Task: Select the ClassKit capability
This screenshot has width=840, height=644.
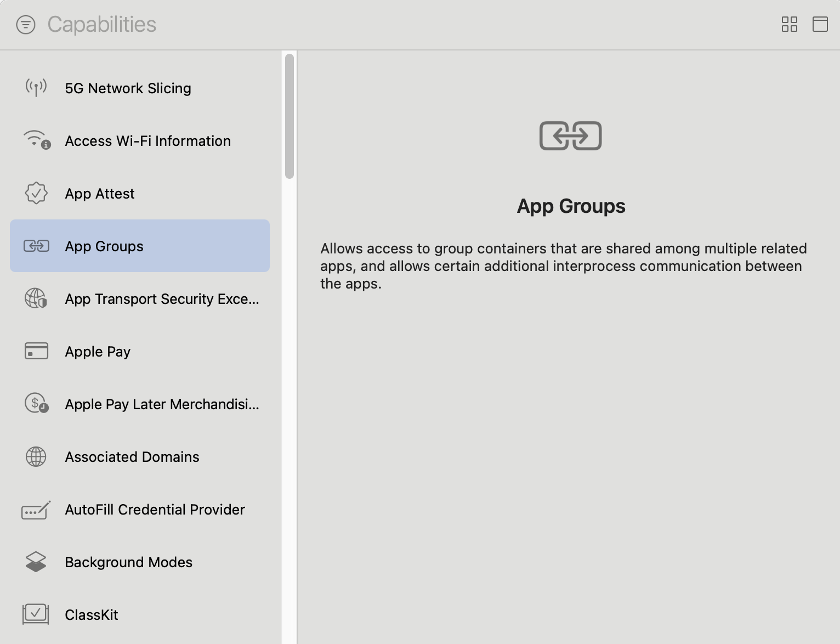Action: point(140,614)
